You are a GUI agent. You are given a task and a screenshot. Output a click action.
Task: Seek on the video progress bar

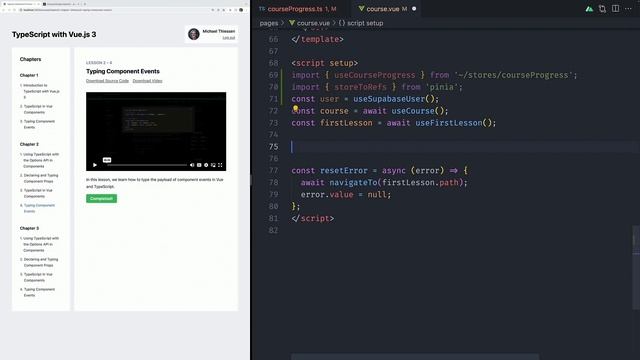coord(147,165)
